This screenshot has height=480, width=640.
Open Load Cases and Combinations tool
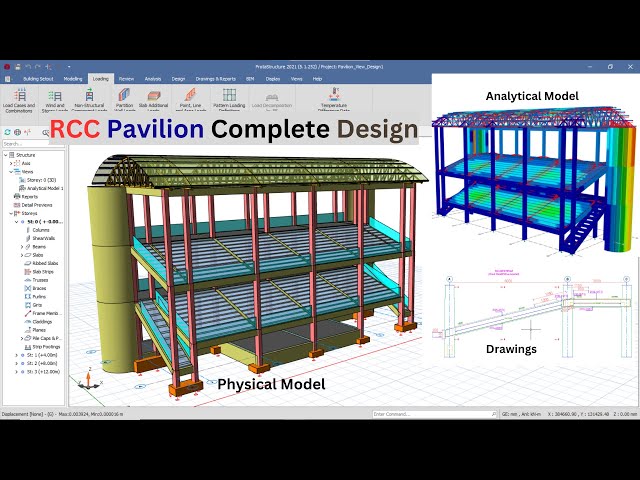point(19,100)
